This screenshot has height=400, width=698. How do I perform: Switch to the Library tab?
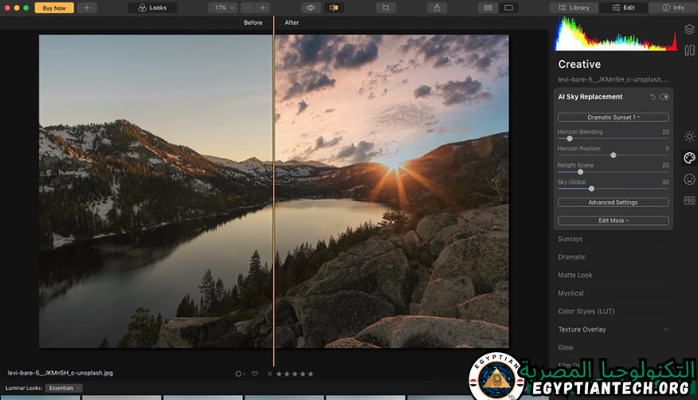(576, 7)
